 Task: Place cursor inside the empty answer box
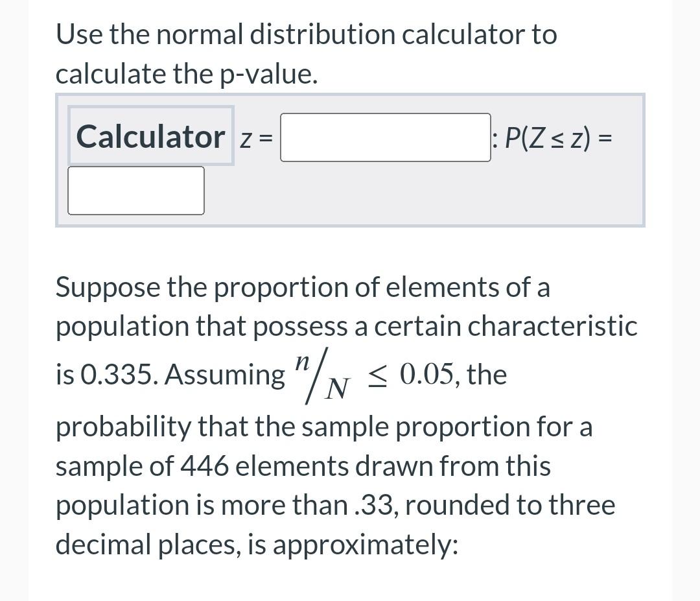135,190
